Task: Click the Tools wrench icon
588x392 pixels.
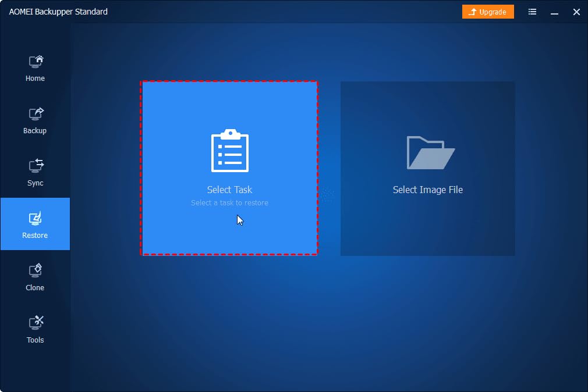Action: pos(36,323)
